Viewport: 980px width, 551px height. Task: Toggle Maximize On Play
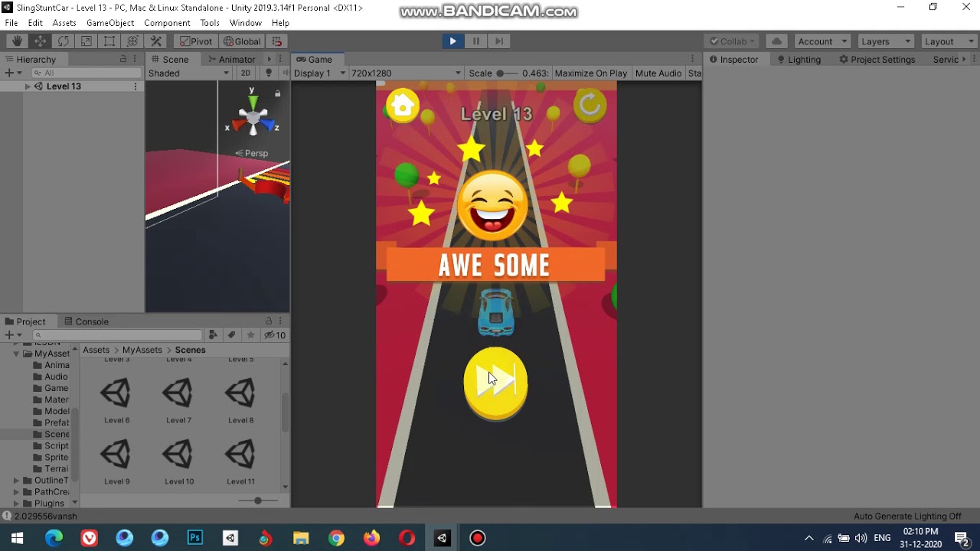click(590, 73)
